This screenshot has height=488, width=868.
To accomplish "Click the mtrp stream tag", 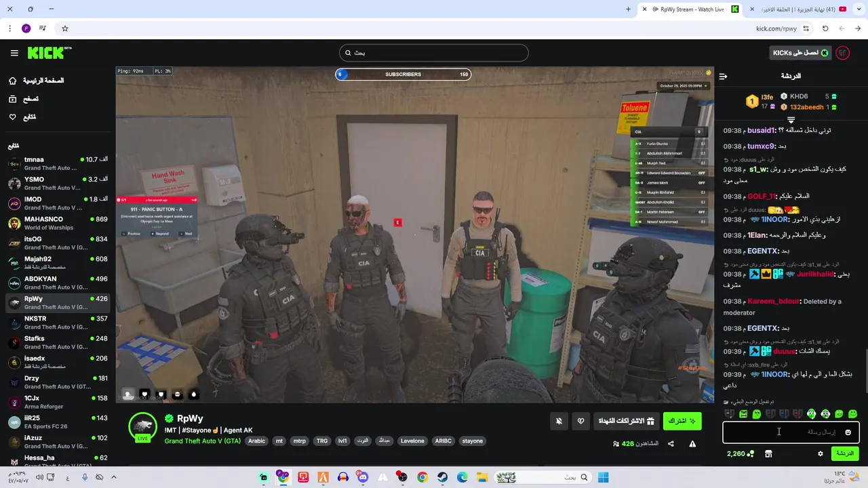I will [x=299, y=441].
